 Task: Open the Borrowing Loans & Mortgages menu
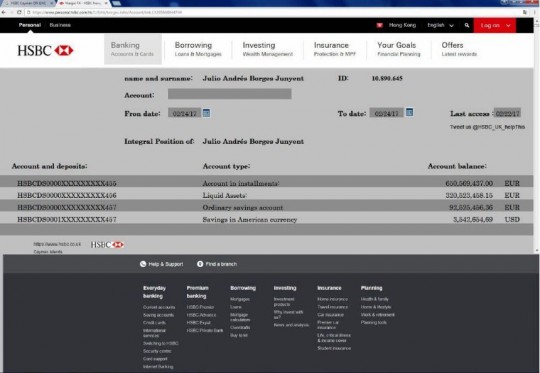coord(198,49)
